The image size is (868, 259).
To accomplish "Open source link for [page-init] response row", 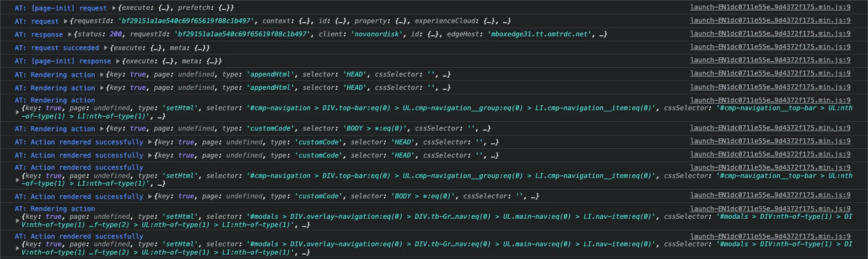I will 770,60.
